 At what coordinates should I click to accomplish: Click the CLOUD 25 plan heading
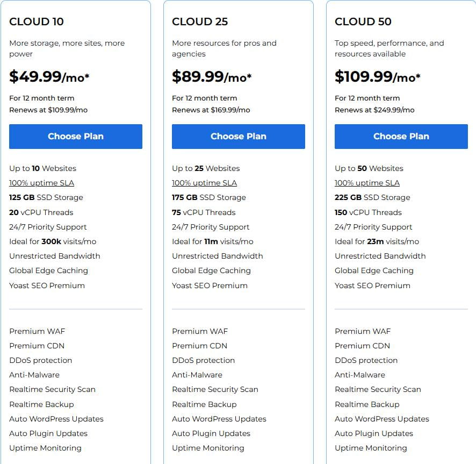click(x=200, y=22)
